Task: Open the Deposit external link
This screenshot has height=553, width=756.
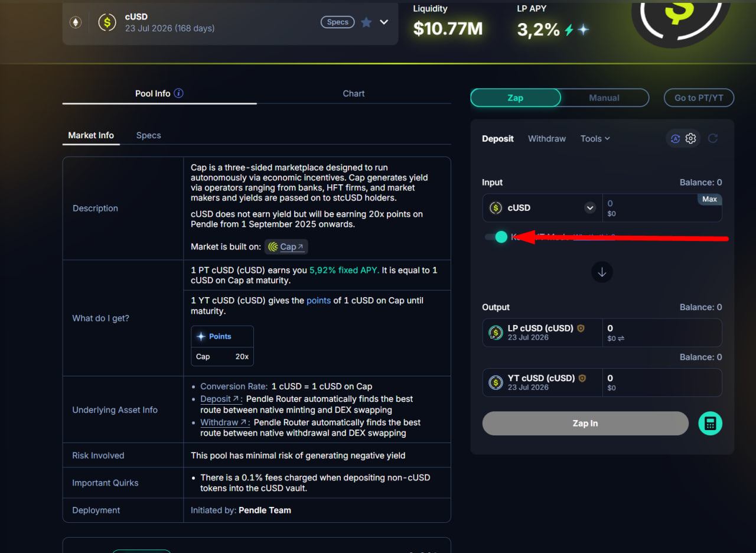Action: tap(221, 399)
